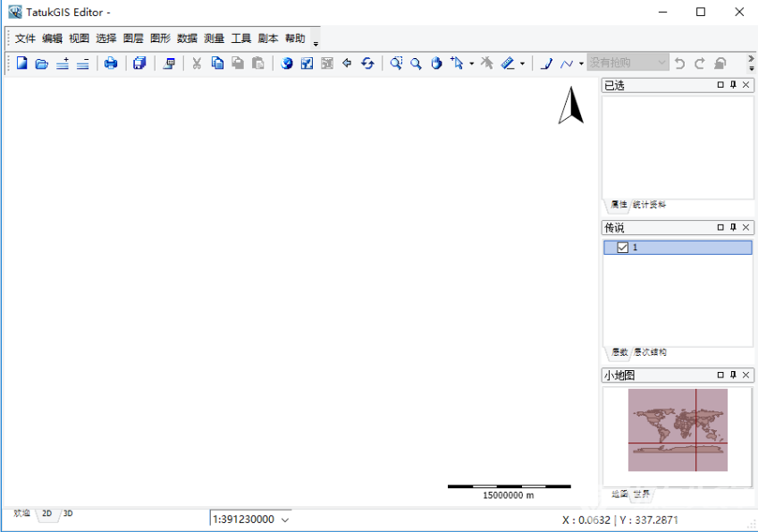Click the grayed deselect arrow icon
Viewport: 758px width, 532px height.
(x=487, y=63)
